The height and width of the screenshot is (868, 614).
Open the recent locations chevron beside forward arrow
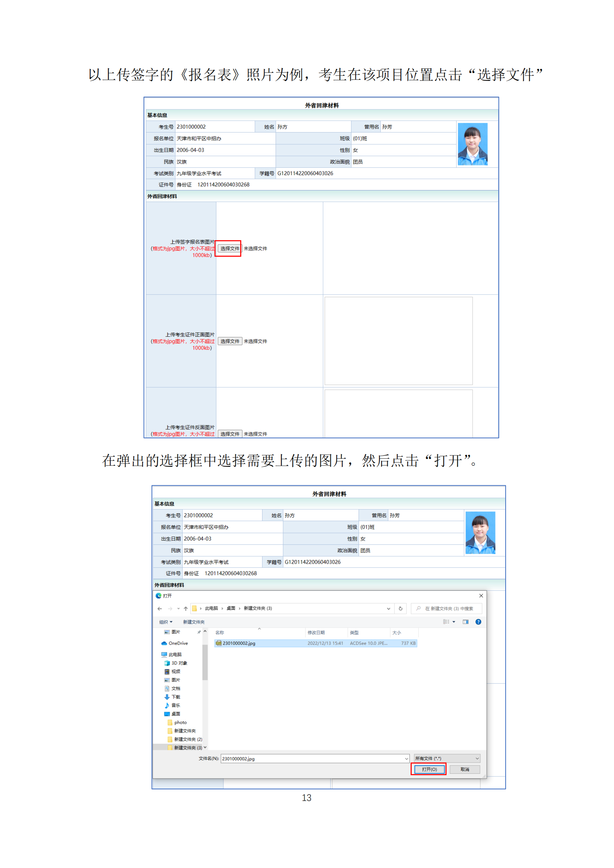pos(179,608)
